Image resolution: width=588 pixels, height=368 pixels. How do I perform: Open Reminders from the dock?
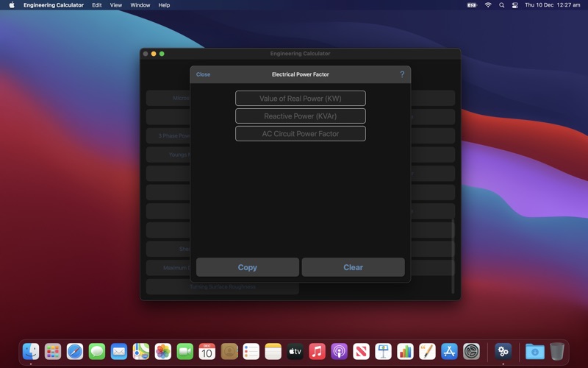click(x=251, y=352)
